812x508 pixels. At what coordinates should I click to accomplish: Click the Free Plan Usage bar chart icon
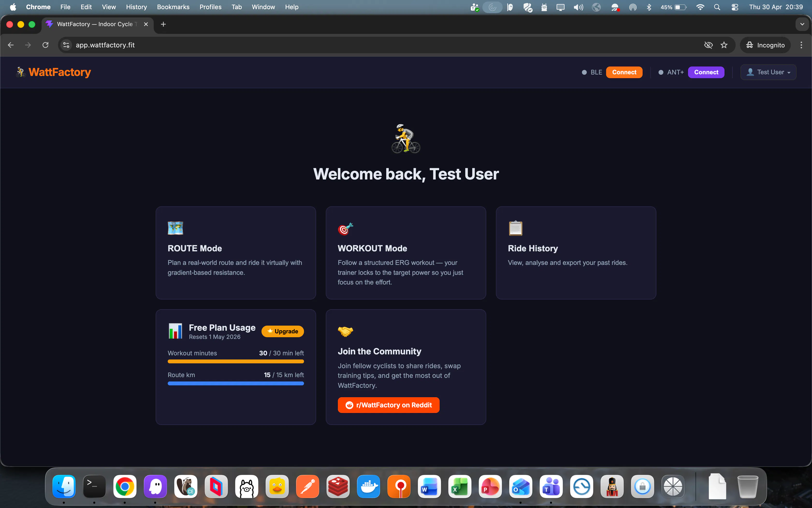(175, 331)
